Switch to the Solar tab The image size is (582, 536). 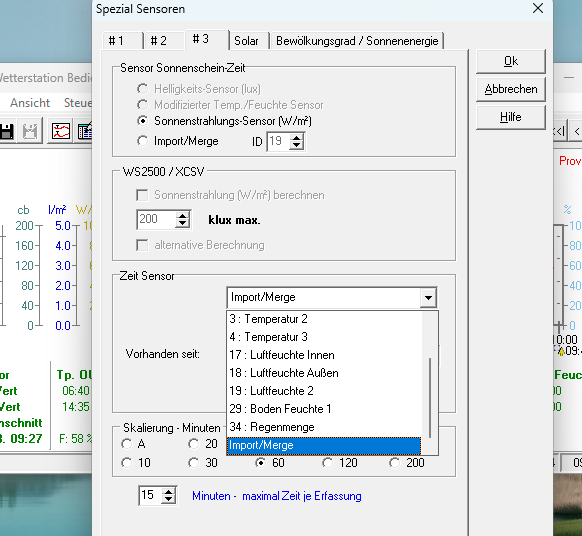pyautogui.click(x=246, y=40)
